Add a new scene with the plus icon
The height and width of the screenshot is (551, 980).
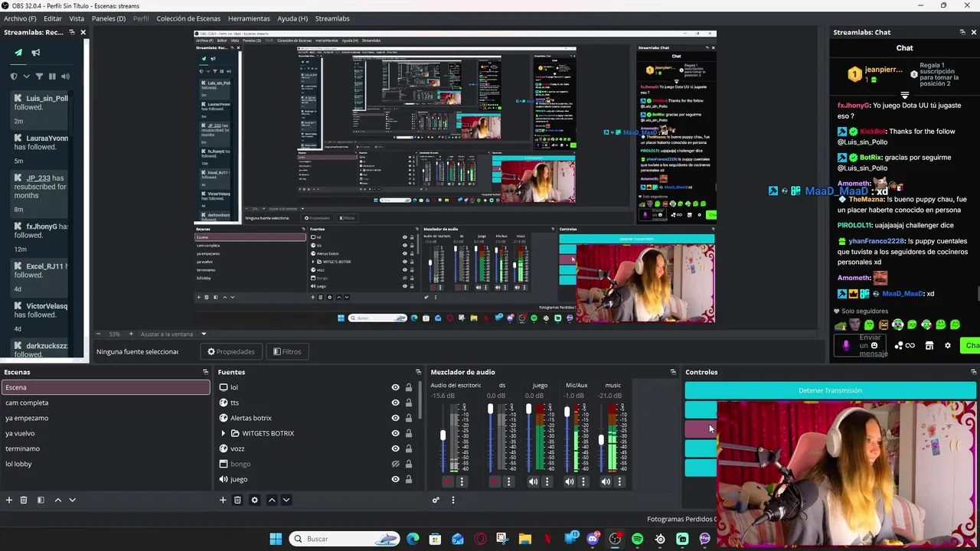pyautogui.click(x=9, y=500)
